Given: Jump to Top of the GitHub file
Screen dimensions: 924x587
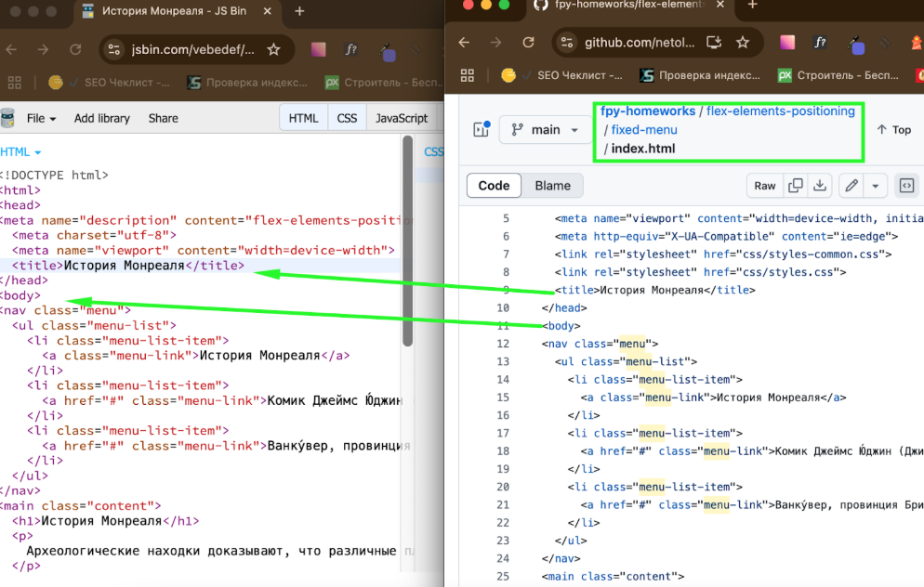Looking at the screenshot, I should (894, 129).
